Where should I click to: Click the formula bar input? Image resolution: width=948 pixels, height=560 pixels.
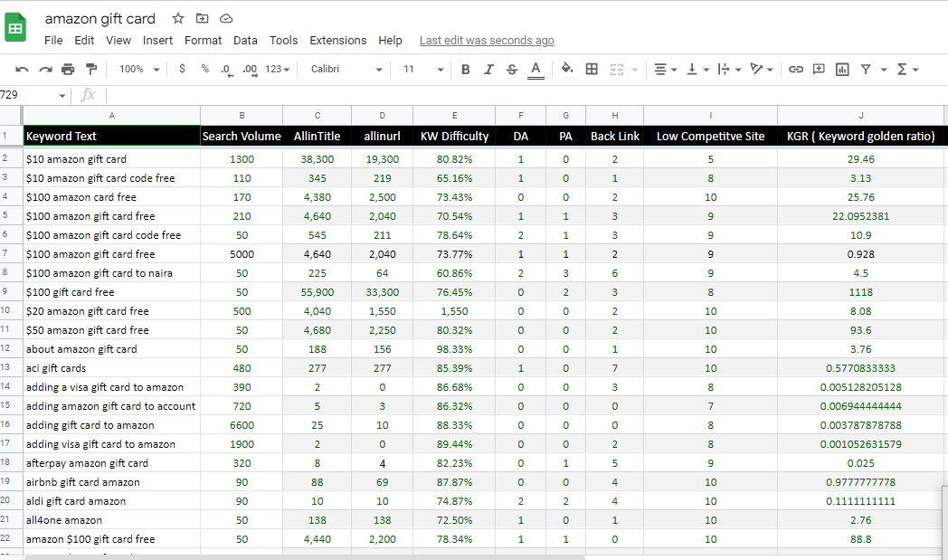click(526, 95)
